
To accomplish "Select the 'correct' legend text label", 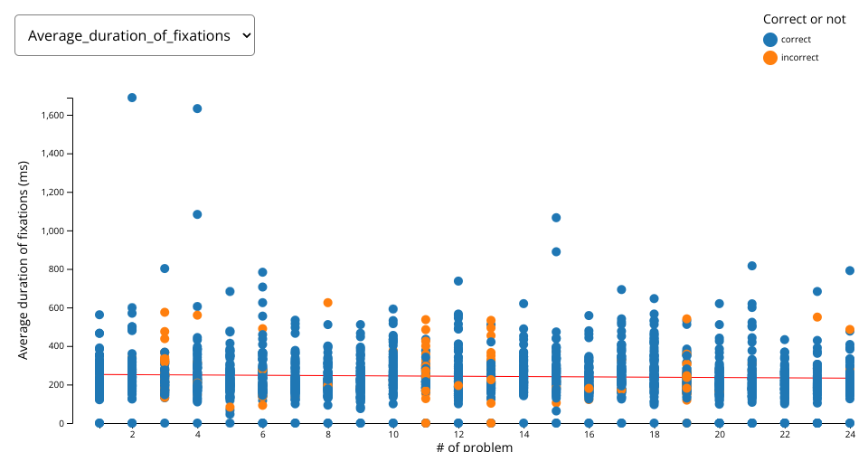I will coord(796,39).
